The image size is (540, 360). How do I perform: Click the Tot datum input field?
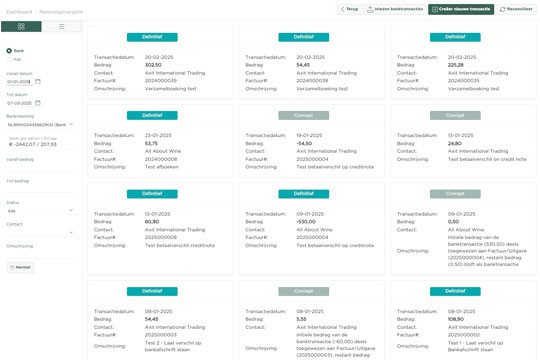pyautogui.click(x=20, y=103)
